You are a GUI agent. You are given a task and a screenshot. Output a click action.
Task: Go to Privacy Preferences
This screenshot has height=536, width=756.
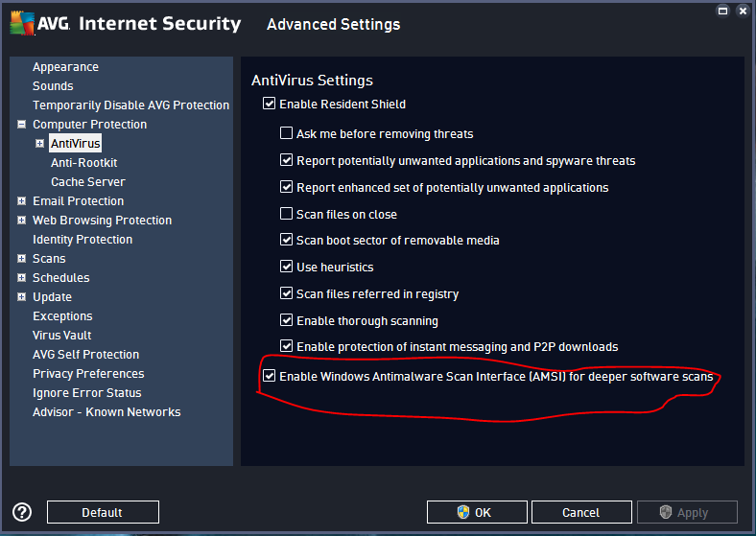[x=88, y=374]
